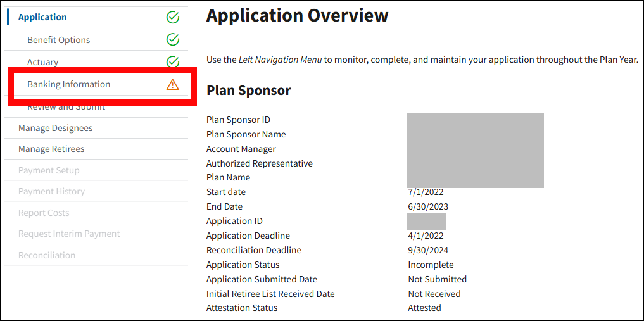Click the Application Overview heading

(297, 16)
